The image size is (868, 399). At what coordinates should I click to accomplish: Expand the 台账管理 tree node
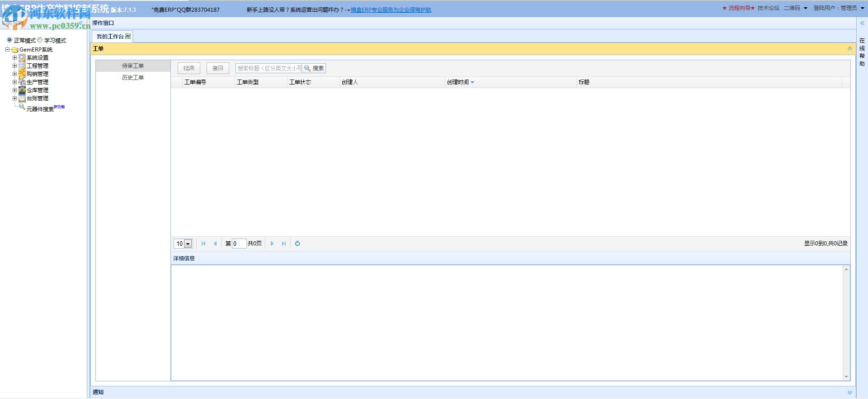pos(14,98)
